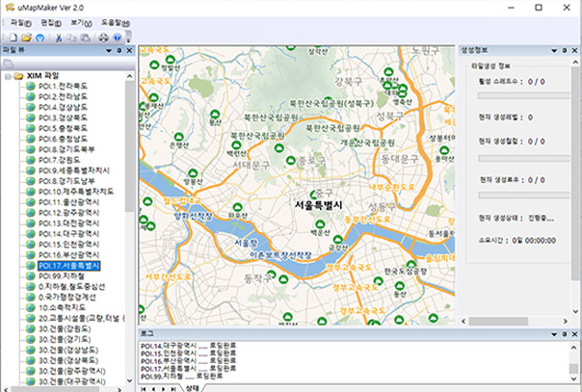This screenshot has width=582, height=392.
Task: Close the 생성정보 panel
Action: (x=574, y=50)
